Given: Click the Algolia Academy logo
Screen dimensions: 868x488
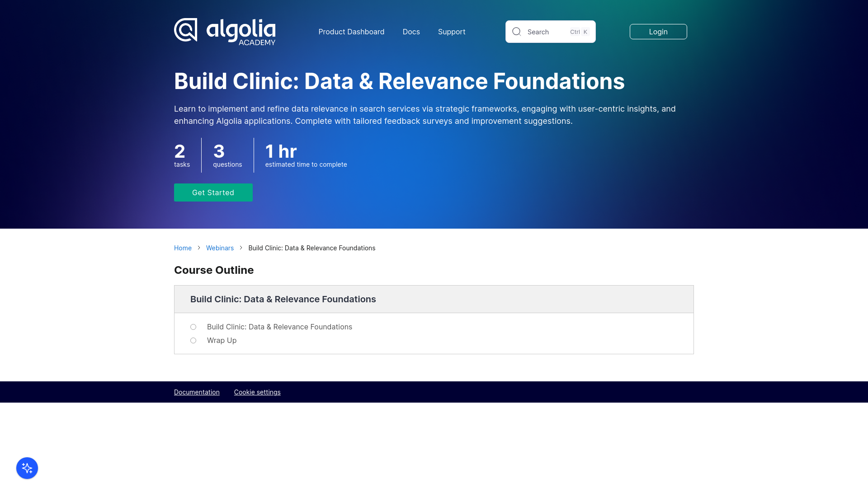Looking at the screenshot, I should (225, 32).
